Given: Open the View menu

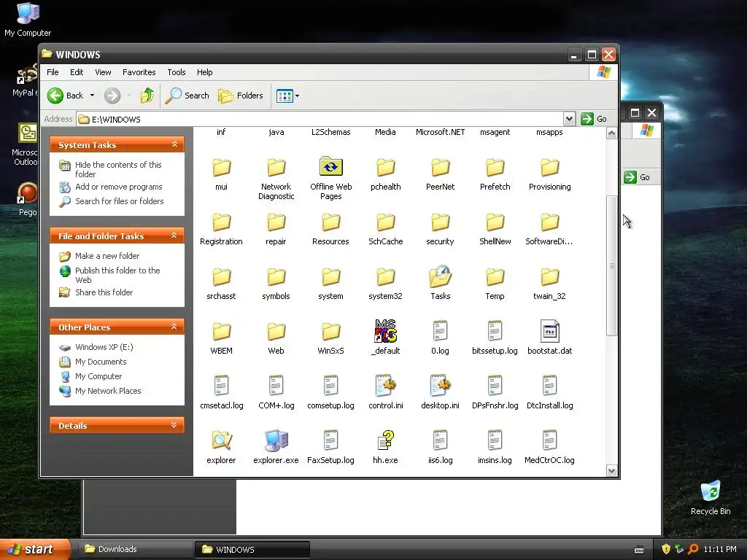Looking at the screenshot, I should [103, 72].
